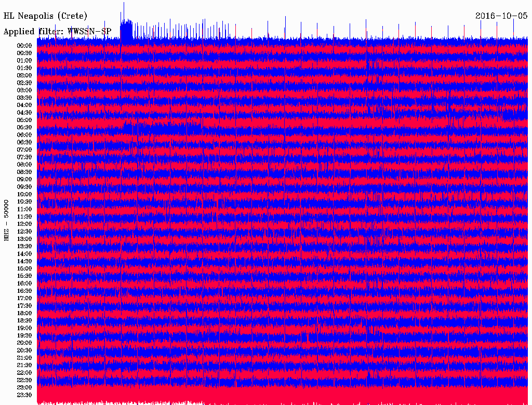Select the 12:30 time label
The height and width of the screenshot is (405, 532).
24,232
